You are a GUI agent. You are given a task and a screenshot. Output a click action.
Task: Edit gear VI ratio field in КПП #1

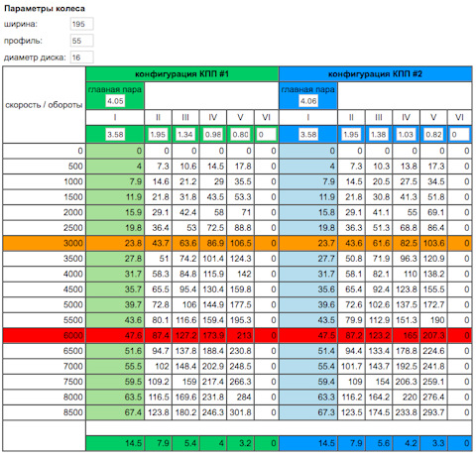click(x=266, y=135)
